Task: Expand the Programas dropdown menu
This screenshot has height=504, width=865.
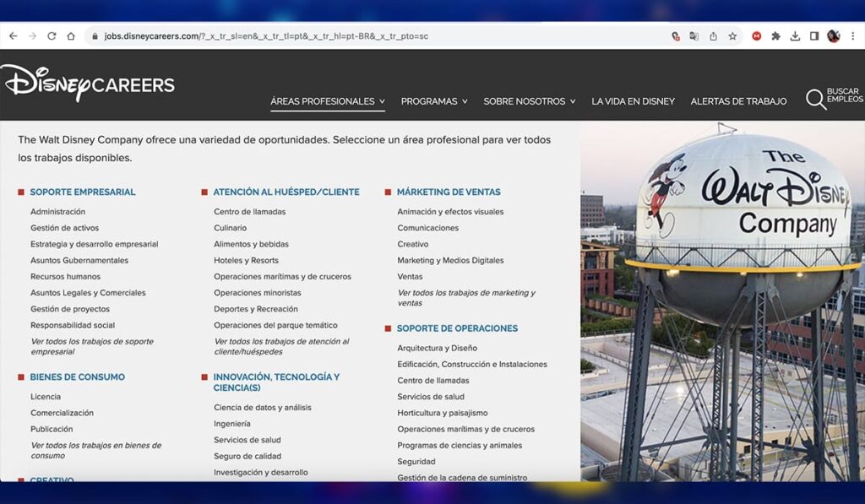Action: click(x=434, y=101)
